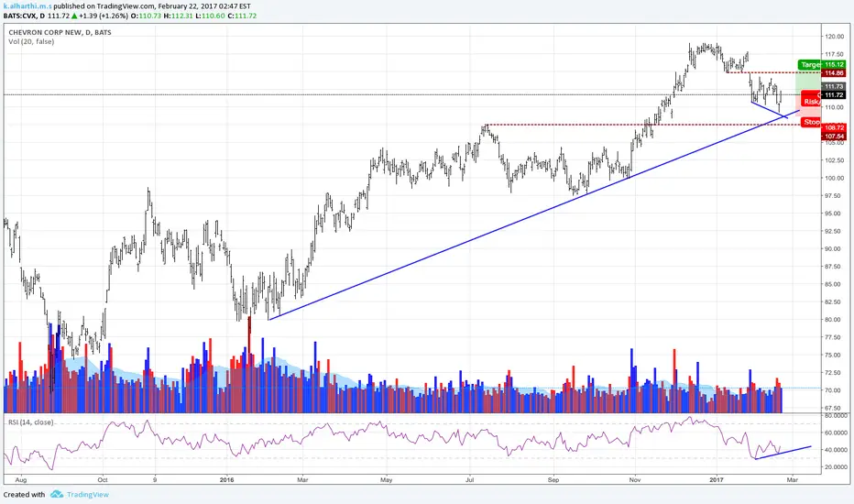Click the Aug date axis label

(x=21, y=480)
